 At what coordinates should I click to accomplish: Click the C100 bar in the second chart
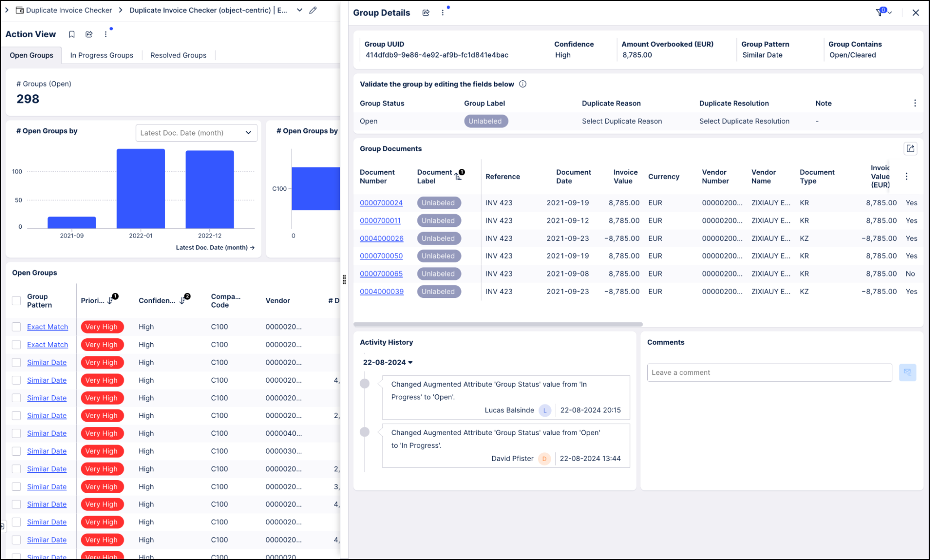click(x=316, y=189)
